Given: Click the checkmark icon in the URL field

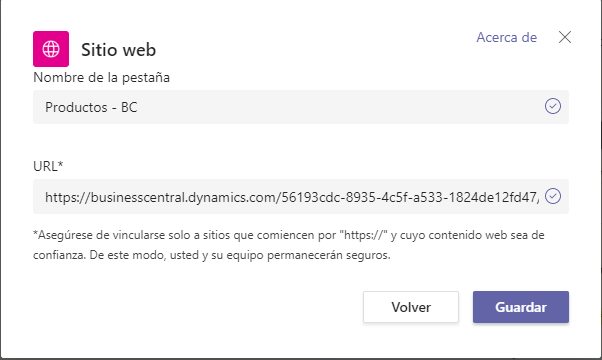Looking at the screenshot, I should (552, 196).
